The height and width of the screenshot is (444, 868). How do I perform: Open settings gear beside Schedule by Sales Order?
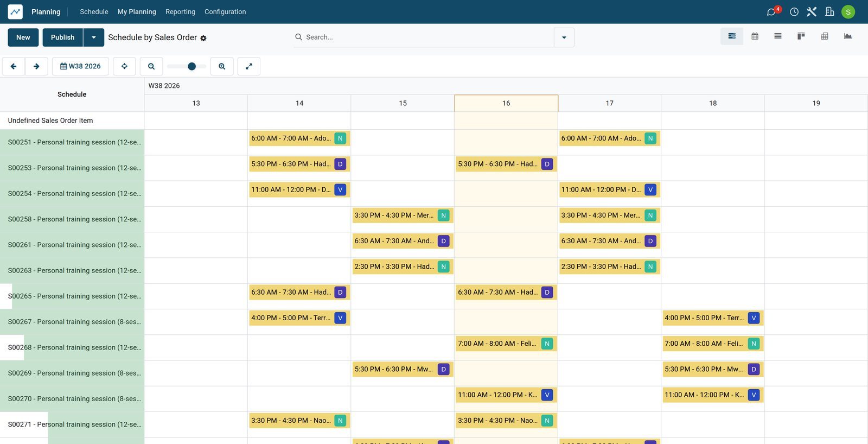203,38
